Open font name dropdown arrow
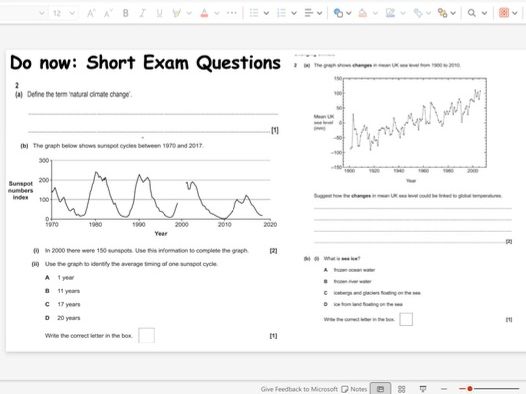The width and height of the screenshot is (526, 394). pyautogui.click(x=42, y=13)
